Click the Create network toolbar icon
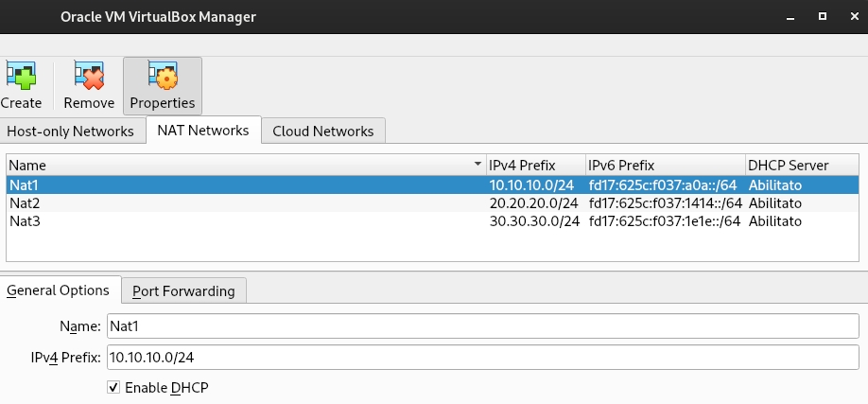Screen dimensions: 868x404 point(21,85)
